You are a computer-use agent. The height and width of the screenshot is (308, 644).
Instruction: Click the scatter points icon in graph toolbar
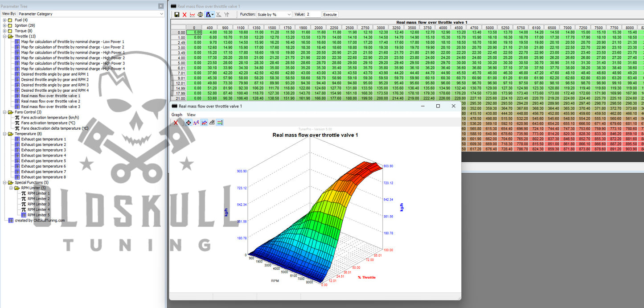196,123
